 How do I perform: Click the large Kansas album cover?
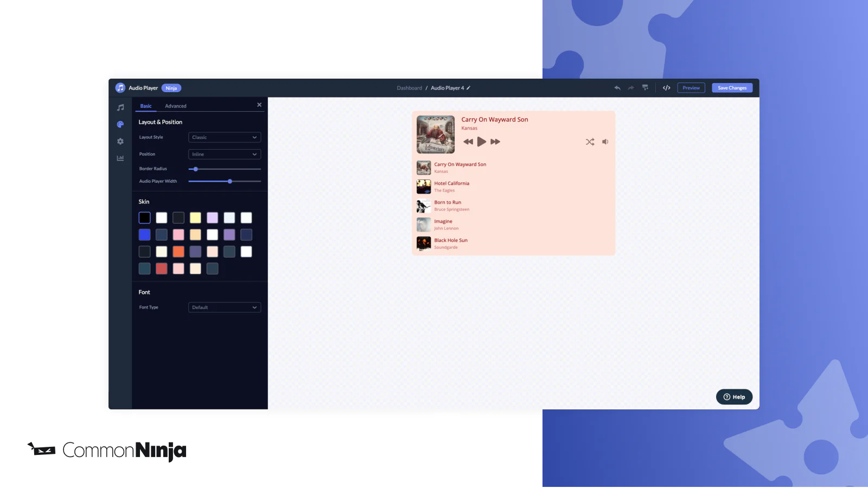click(436, 134)
